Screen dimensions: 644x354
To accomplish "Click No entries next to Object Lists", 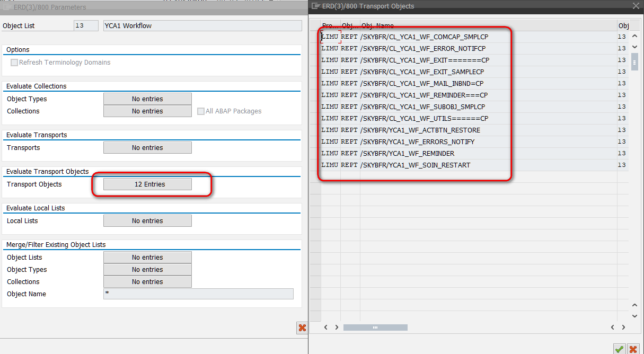I will pos(147,257).
